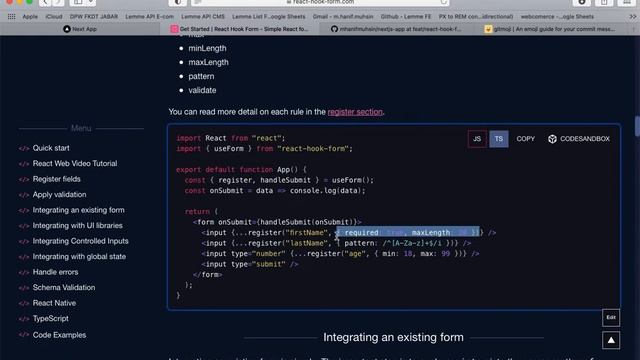Open the example in CODESANDBOX
The width and height of the screenshot is (640, 360).
pyautogui.click(x=579, y=139)
